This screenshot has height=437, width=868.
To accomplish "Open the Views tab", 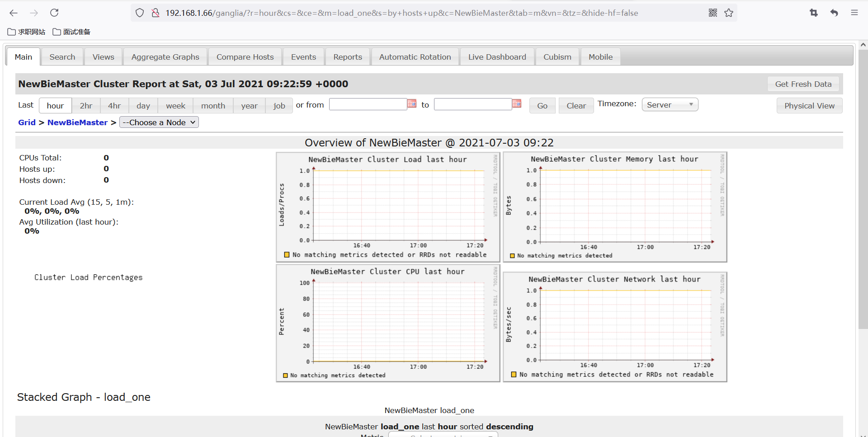I will click(104, 57).
